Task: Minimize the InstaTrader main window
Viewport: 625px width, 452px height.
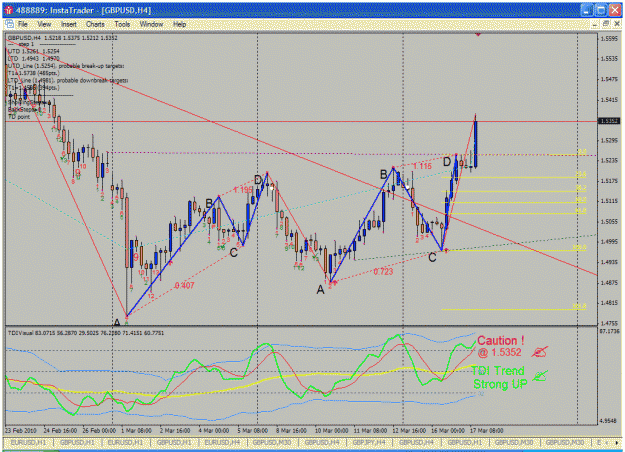Action: click(586, 10)
